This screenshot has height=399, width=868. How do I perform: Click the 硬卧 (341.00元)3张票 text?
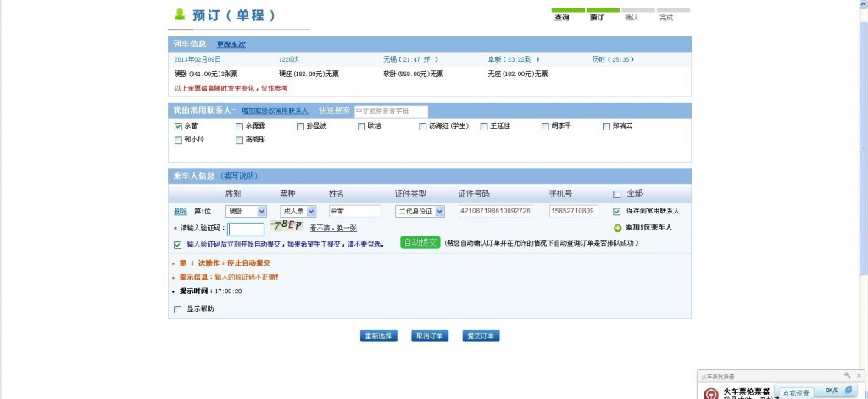coord(206,75)
